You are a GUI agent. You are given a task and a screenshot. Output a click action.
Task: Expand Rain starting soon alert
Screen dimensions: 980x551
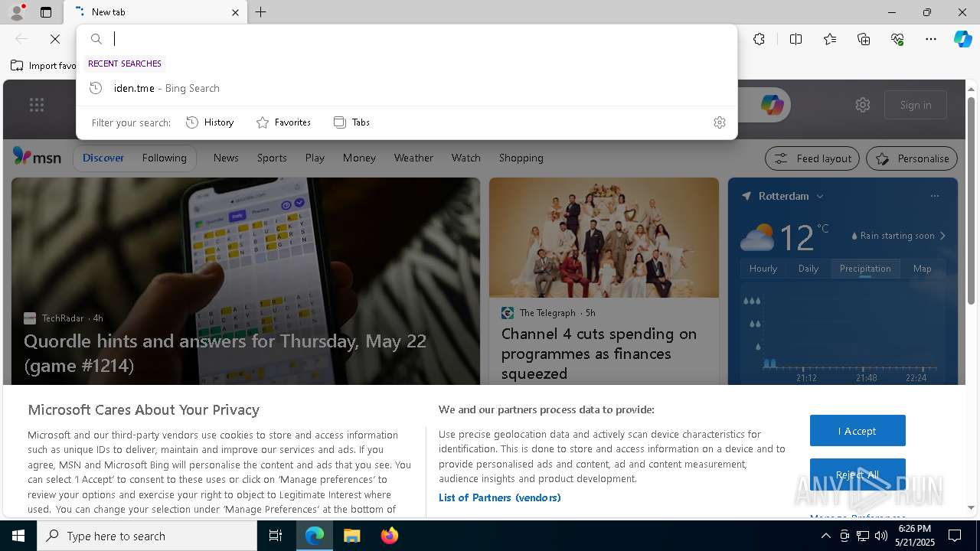899,236
